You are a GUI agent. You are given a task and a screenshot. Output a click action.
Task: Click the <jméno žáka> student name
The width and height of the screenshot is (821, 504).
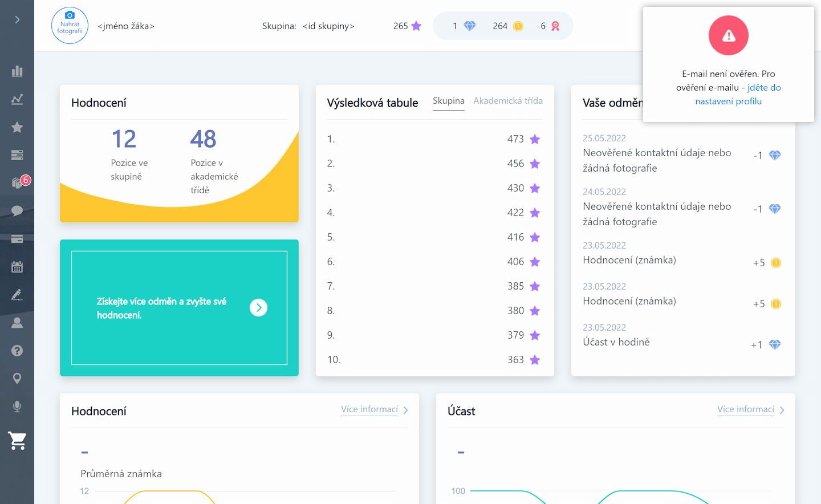click(126, 26)
